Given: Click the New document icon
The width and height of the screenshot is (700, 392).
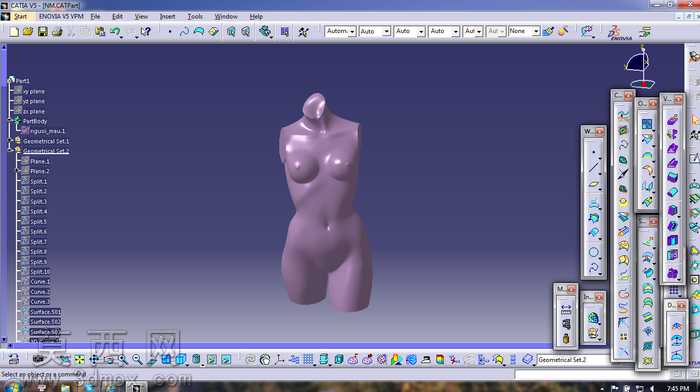Looking at the screenshot, I should 14,32.
